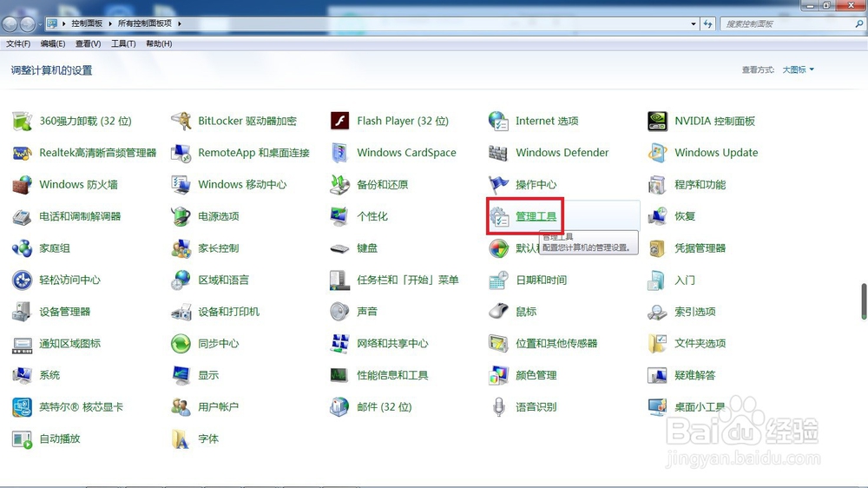Click the Forward navigation button
Image resolution: width=868 pixels, height=488 pixels.
click(x=27, y=23)
